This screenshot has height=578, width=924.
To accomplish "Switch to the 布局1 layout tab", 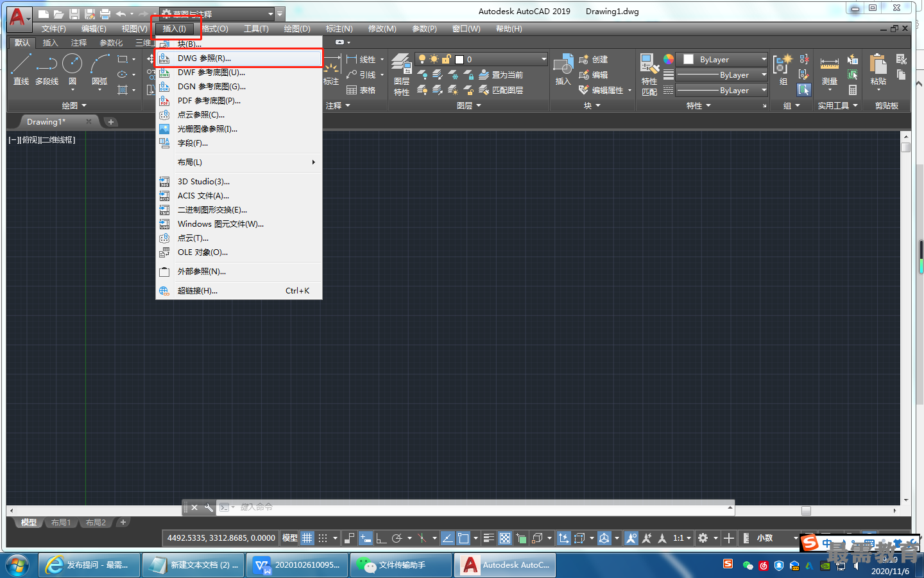I will coord(61,523).
